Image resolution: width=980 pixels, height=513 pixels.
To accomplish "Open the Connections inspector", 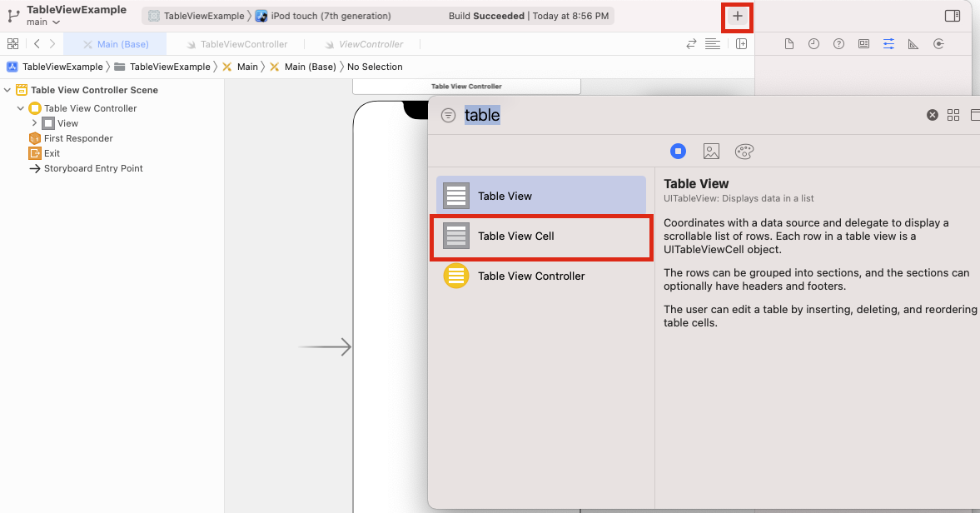I will [938, 44].
